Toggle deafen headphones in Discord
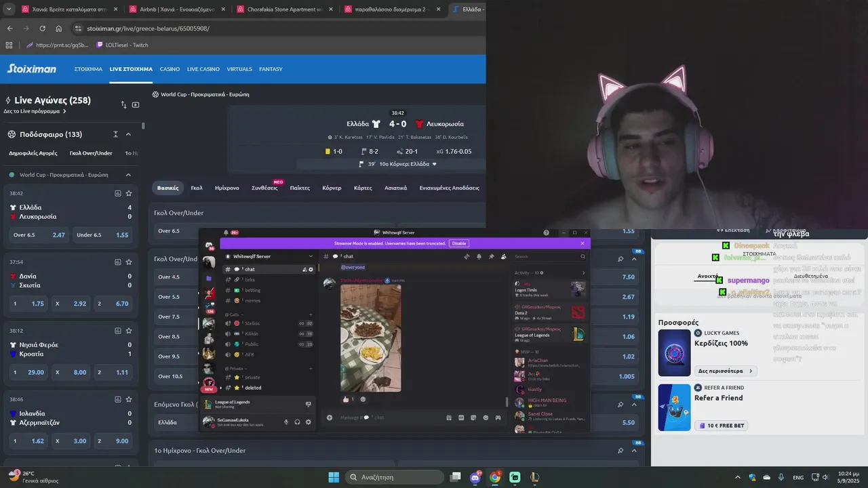Screen dimensions: 868x488 pos(297,422)
